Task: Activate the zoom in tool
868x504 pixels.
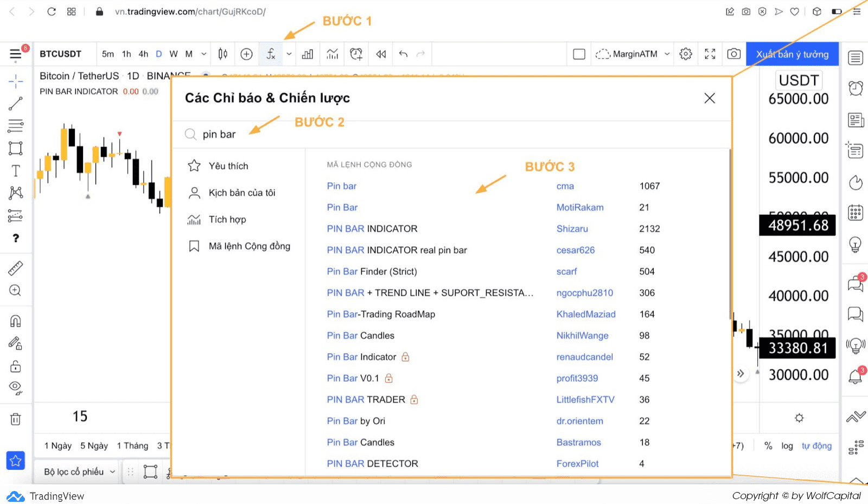Action: click(x=16, y=290)
